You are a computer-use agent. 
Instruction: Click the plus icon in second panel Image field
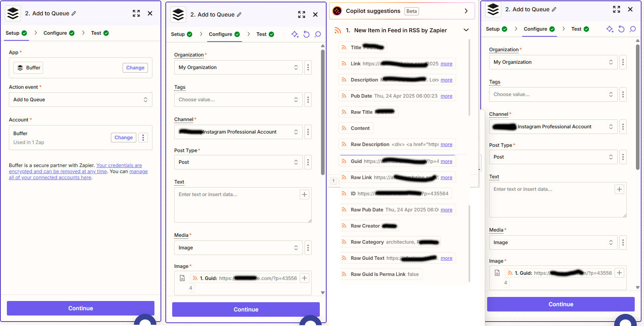pos(304,278)
